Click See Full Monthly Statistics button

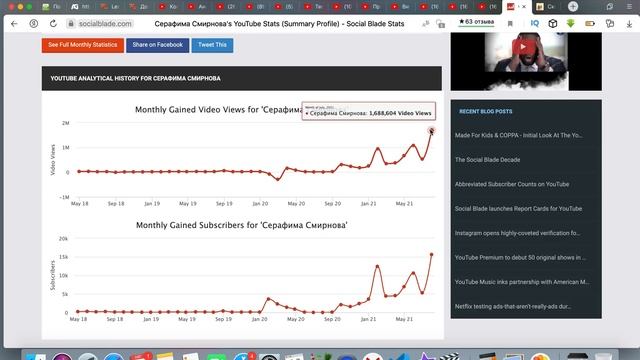(x=82, y=45)
